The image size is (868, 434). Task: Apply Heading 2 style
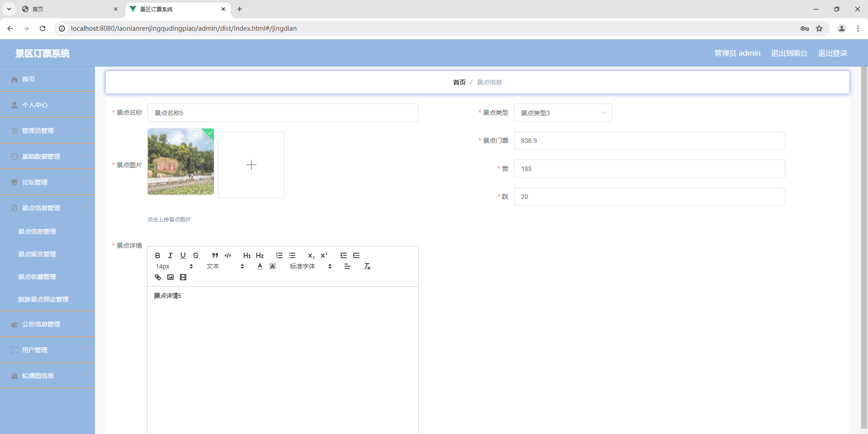click(259, 255)
